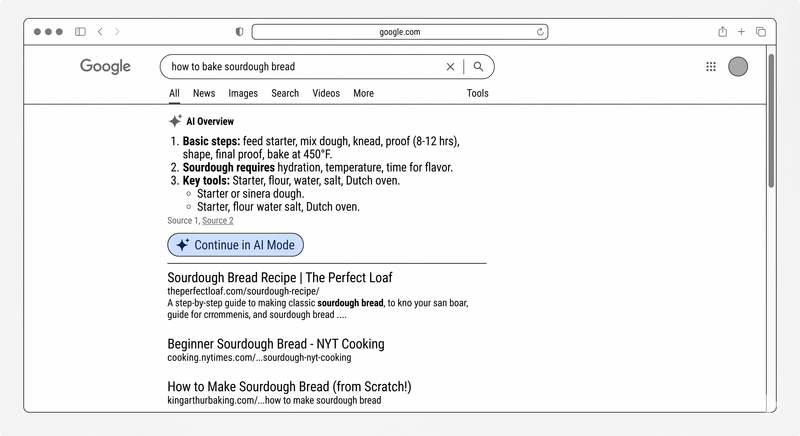Clear the search query with X icon
Image resolution: width=800 pixels, height=436 pixels.
point(450,67)
